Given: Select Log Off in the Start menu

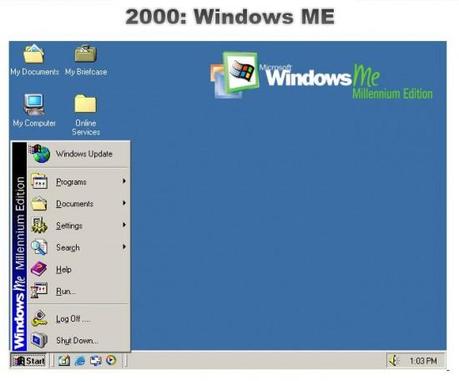Looking at the screenshot, I should click(79, 319).
